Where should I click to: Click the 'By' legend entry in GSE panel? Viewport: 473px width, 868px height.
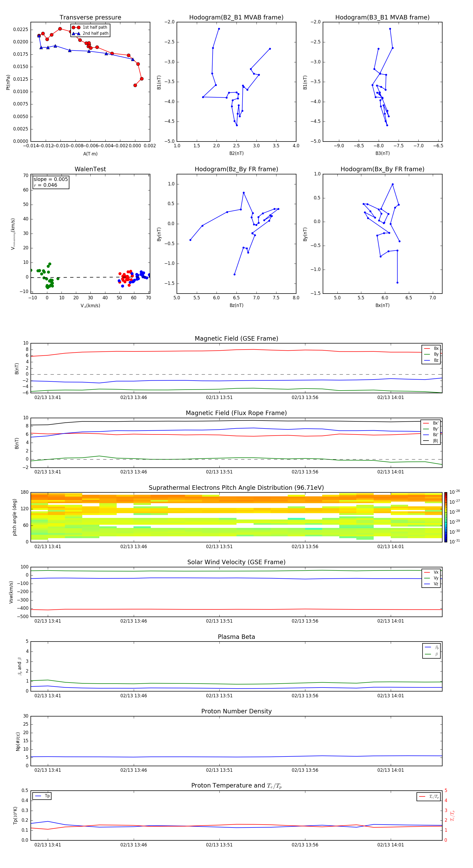tap(431, 354)
